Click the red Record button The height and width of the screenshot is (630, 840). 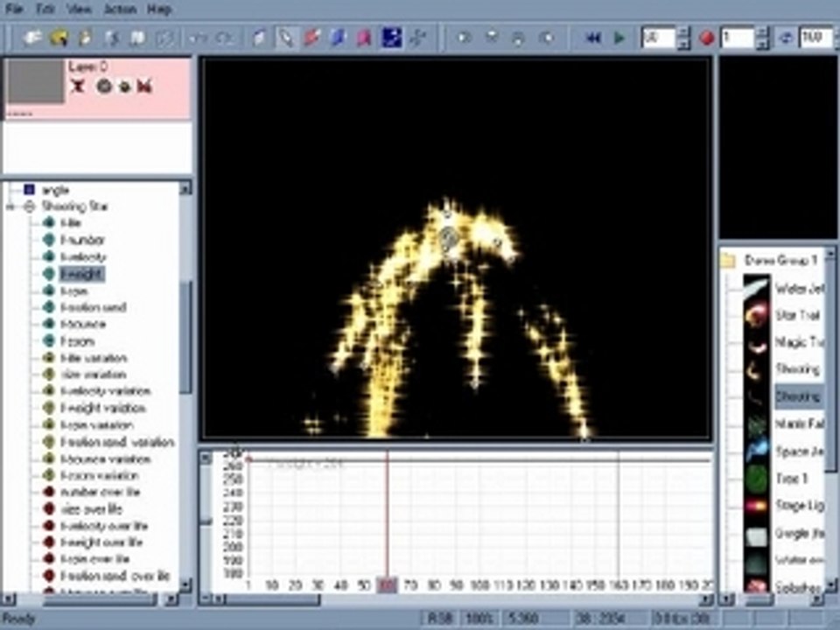coord(707,38)
